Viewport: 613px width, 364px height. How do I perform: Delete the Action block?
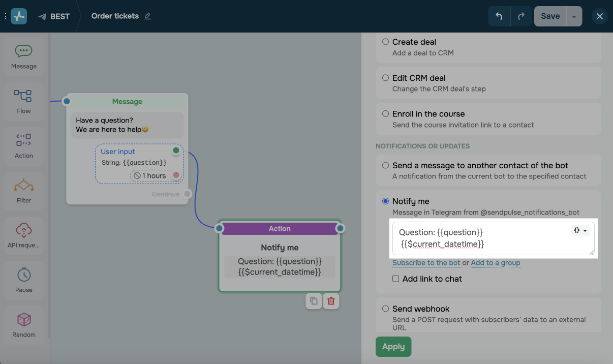pyautogui.click(x=331, y=301)
